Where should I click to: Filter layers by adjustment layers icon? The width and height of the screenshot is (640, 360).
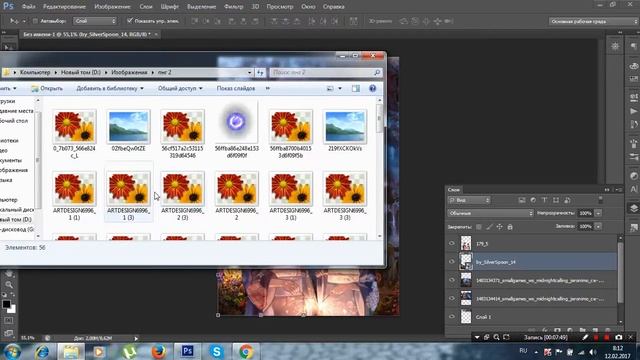coord(533,200)
